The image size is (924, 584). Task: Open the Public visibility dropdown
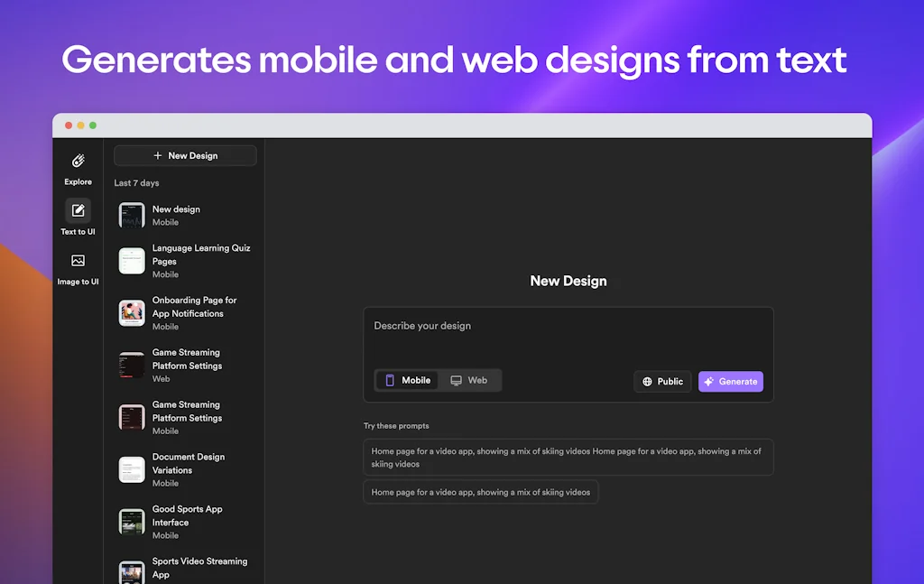pos(662,381)
